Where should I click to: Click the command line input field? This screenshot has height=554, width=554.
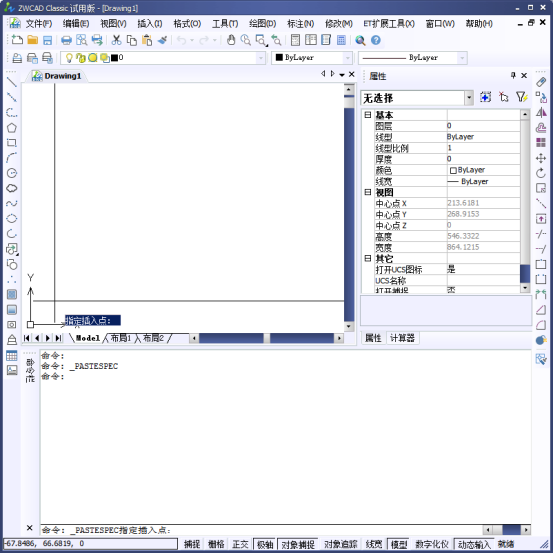coord(261,530)
